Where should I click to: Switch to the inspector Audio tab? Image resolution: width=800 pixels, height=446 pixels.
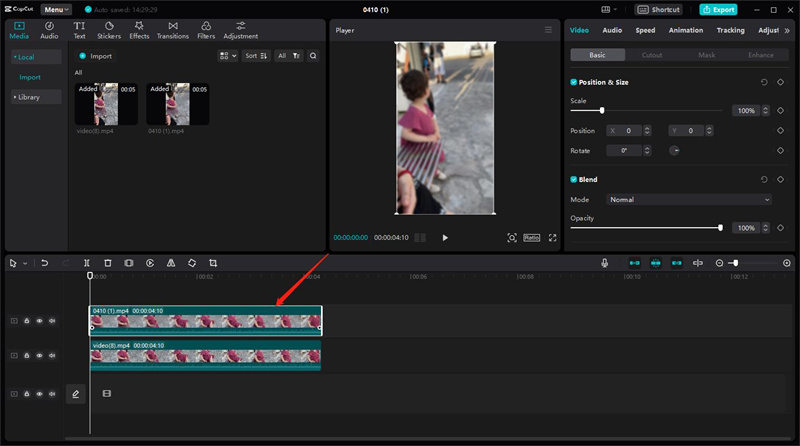click(612, 30)
